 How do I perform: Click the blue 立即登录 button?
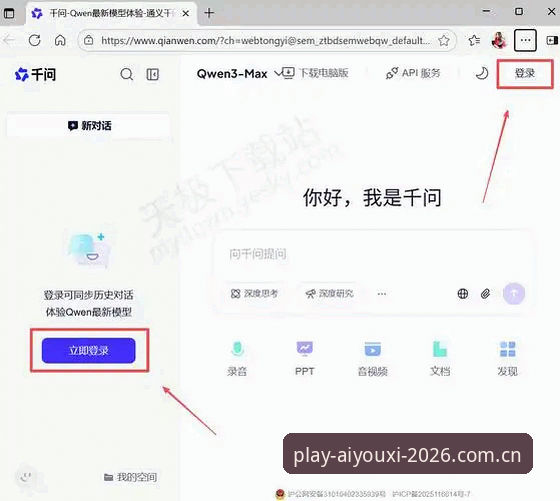[x=89, y=350]
